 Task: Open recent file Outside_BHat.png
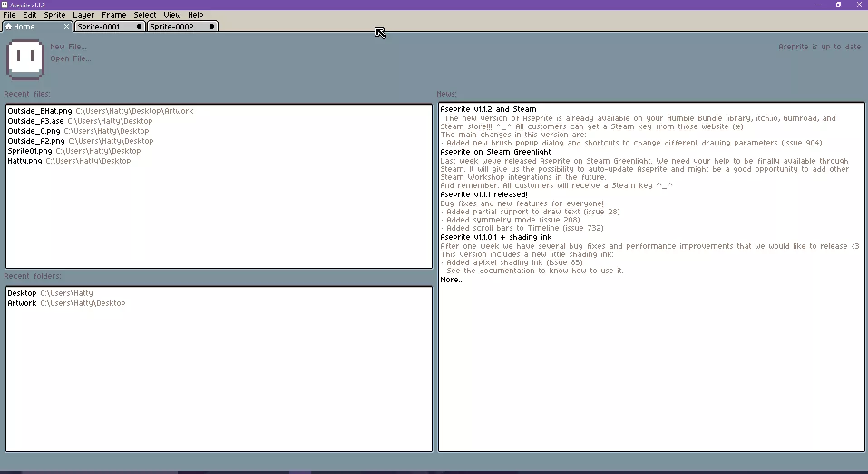point(40,111)
